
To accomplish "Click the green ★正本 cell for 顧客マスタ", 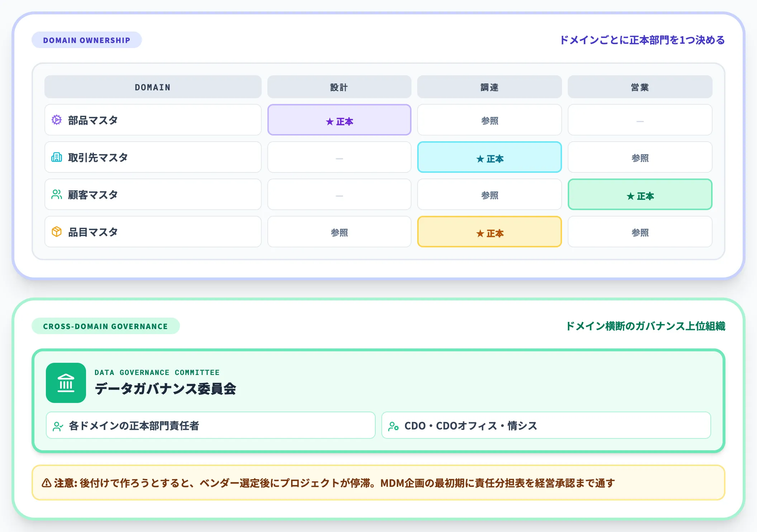I will tap(640, 194).
